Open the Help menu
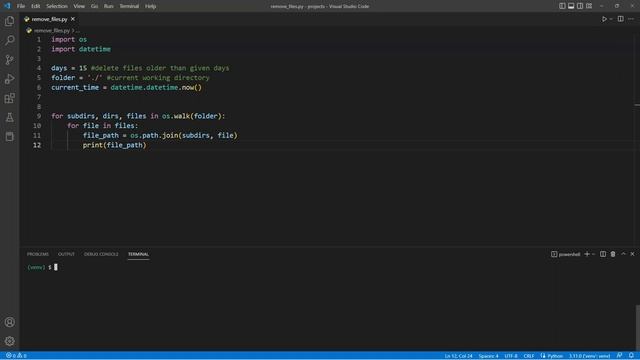This screenshot has height=360, width=640. click(151, 6)
